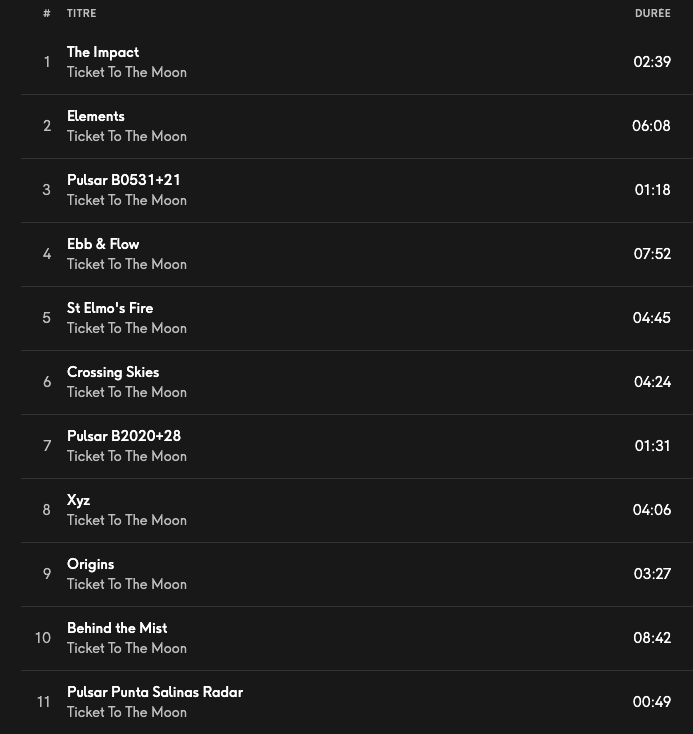Screen dimensions: 693x734
Task: Open track "Pulsar B0531+21"
Action: tap(124, 180)
